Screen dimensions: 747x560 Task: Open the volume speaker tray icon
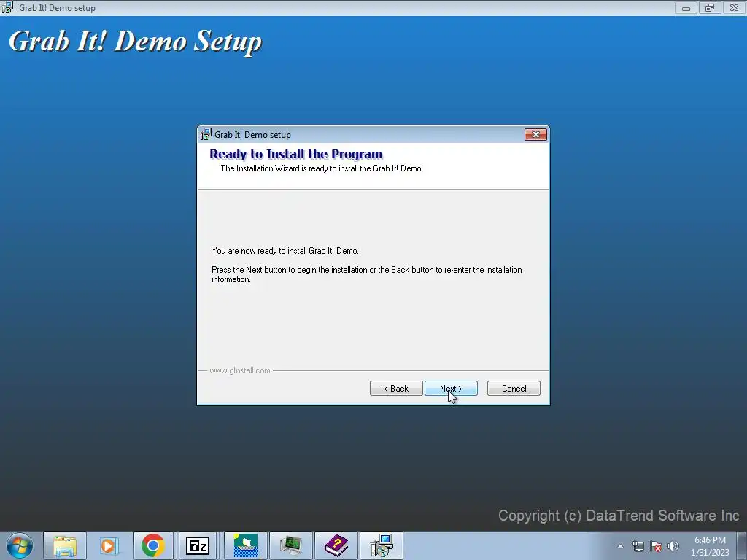[x=673, y=546]
